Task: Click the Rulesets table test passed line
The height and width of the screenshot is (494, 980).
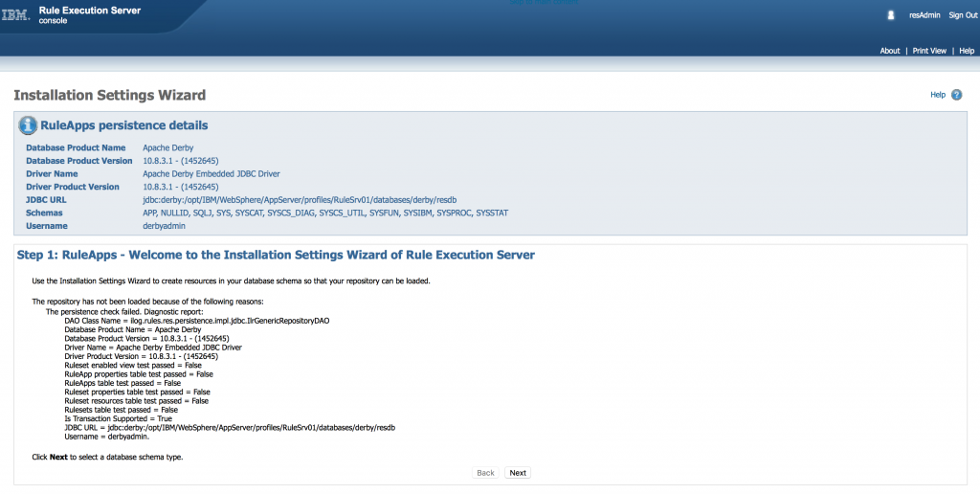Action: [x=122, y=410]
